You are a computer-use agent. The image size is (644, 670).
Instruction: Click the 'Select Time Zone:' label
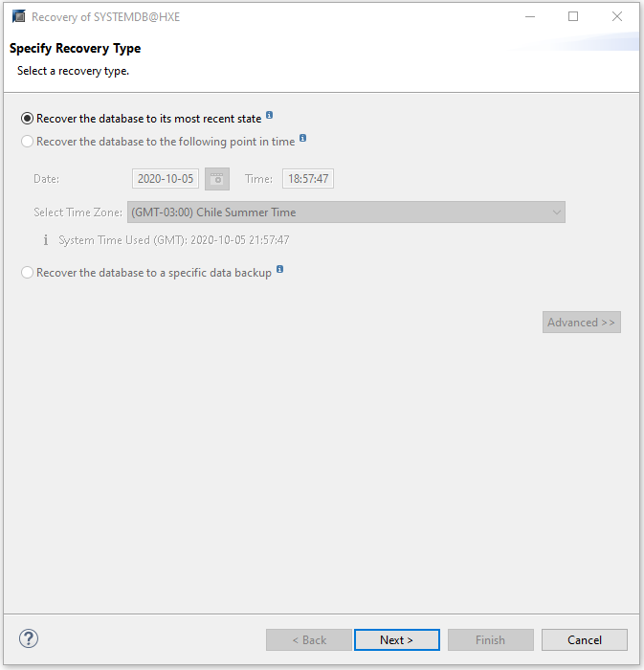pyautogui.click(x=78, y=212)
